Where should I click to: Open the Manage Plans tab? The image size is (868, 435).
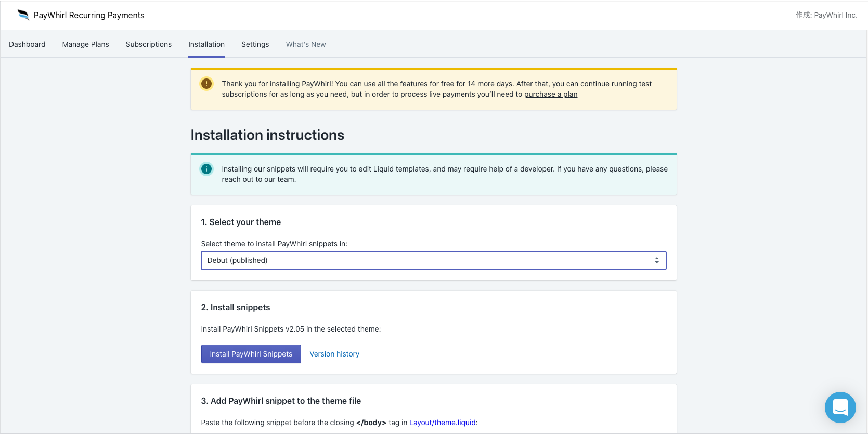[86, 44]
